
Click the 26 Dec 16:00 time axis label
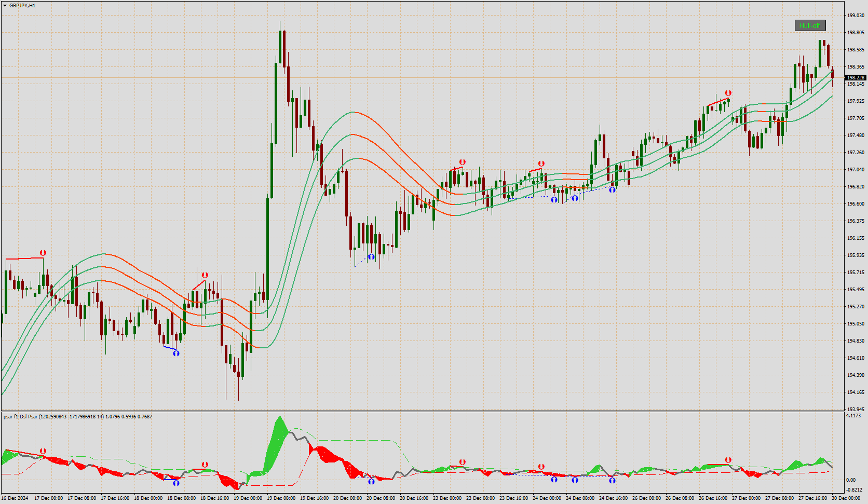click(713, 498)
